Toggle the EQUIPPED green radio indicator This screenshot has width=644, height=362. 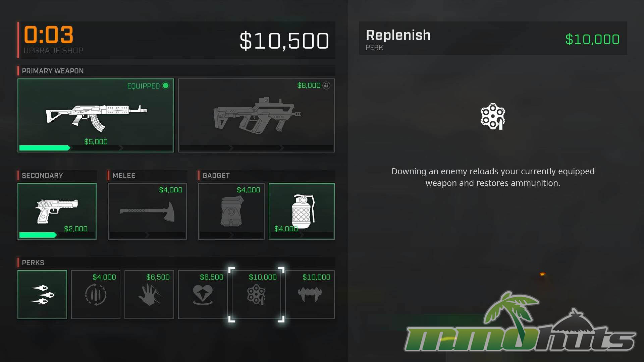point(166,85)
